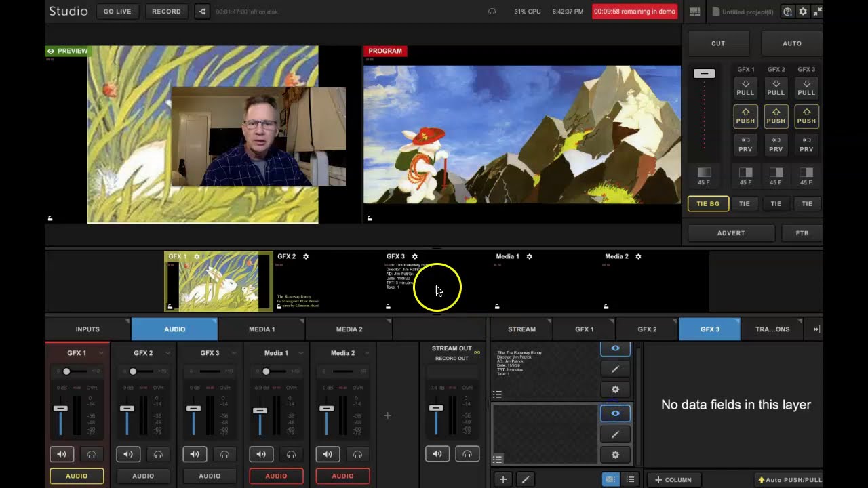Open the multiview grid icon
Viewport: 868px width, 488px height.
(695, 12)
